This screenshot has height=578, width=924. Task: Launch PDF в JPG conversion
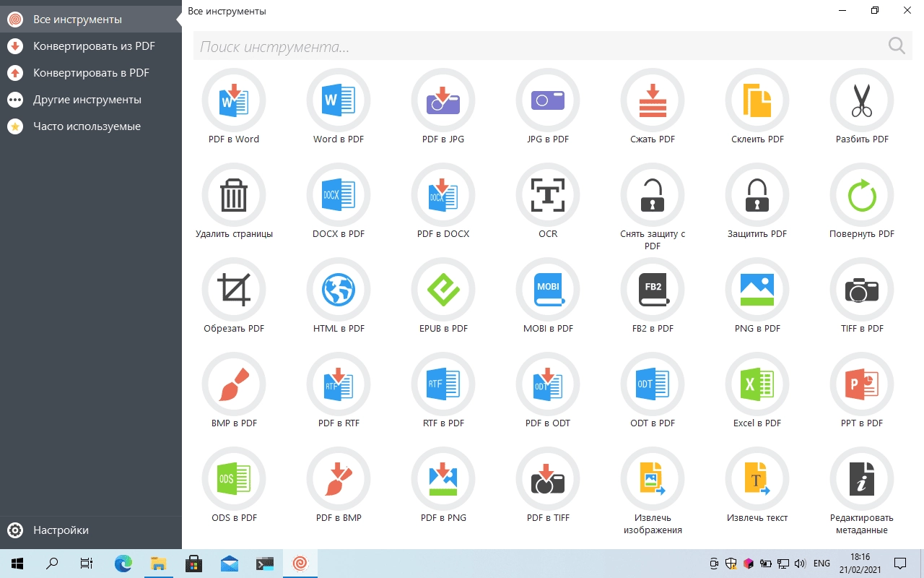pos(443,100)
